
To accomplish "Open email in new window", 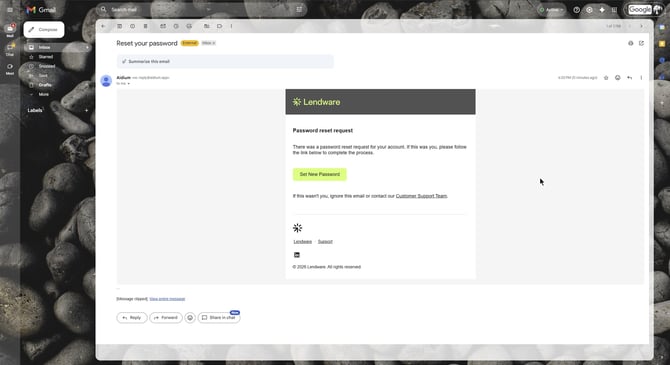I will coord(641,43).
